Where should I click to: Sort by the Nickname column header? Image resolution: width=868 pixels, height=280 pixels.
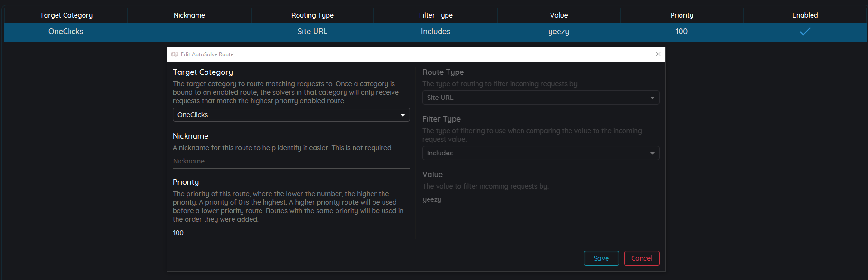tap(189, 15)
